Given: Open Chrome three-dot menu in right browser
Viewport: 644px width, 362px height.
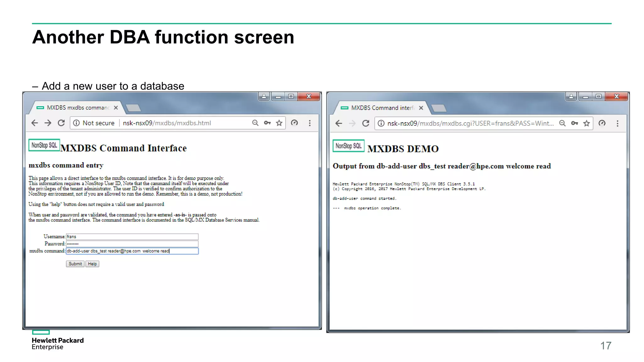Looking at the screenshot, I should 618,123.
